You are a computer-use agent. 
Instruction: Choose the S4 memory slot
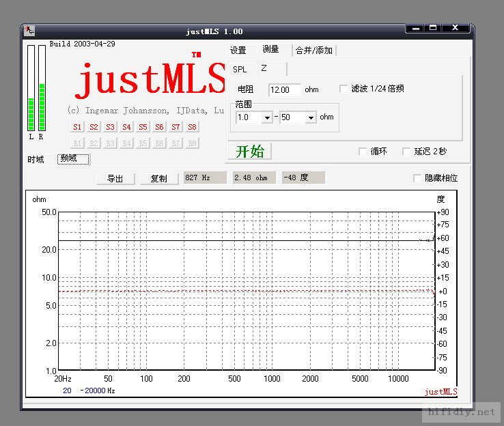point(126,127)
